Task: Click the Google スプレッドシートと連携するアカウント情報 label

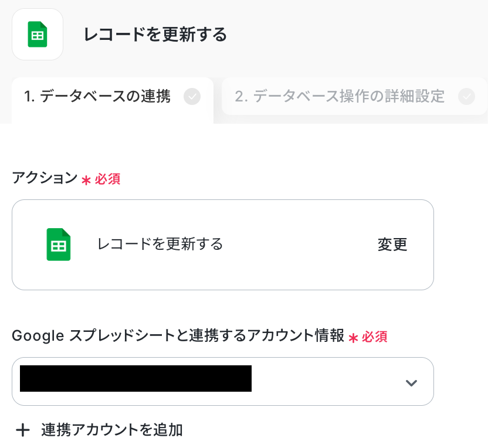Action: tap(178, 336)
